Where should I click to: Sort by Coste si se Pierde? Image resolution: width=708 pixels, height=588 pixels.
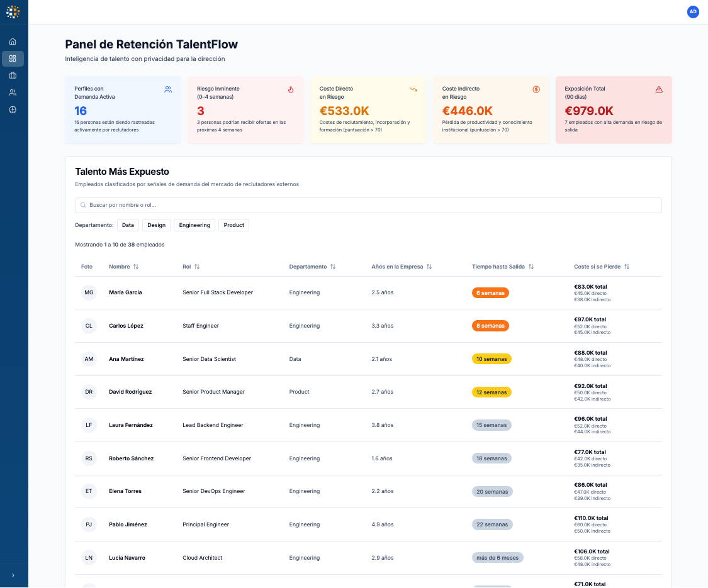597,267
